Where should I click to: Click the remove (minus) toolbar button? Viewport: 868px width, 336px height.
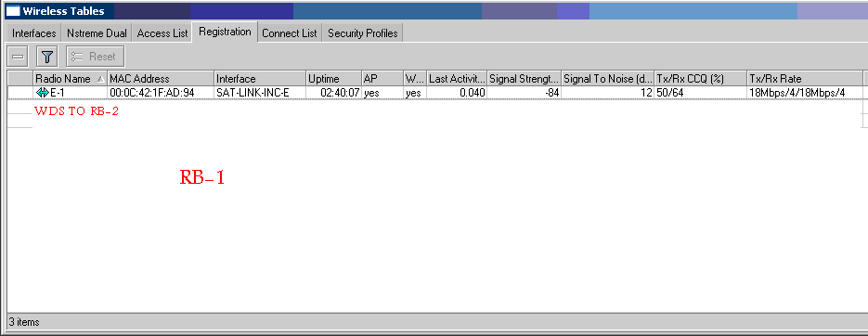click(19, 57)
